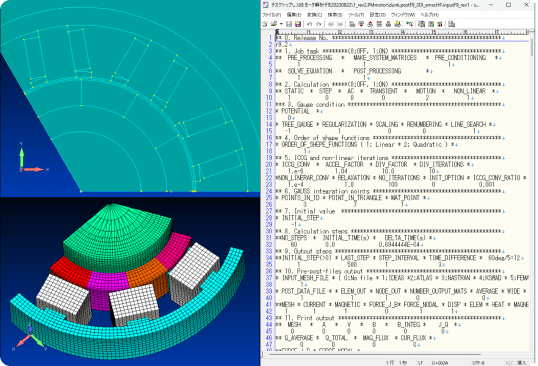Click the Undo arrow icon
Image resolution: width=538 pixels, height=366 pixels.
pyautogui.click(x=309, y=24)
